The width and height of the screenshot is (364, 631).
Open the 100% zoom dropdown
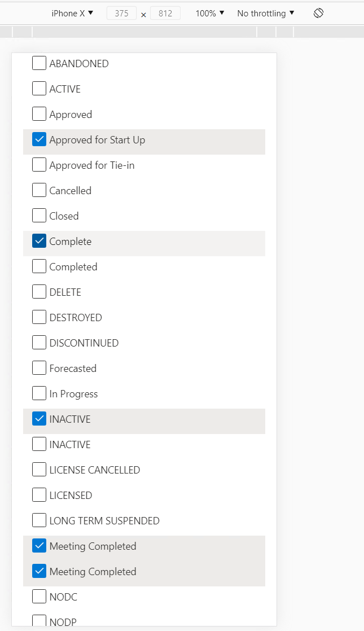(x=209, y=12)
